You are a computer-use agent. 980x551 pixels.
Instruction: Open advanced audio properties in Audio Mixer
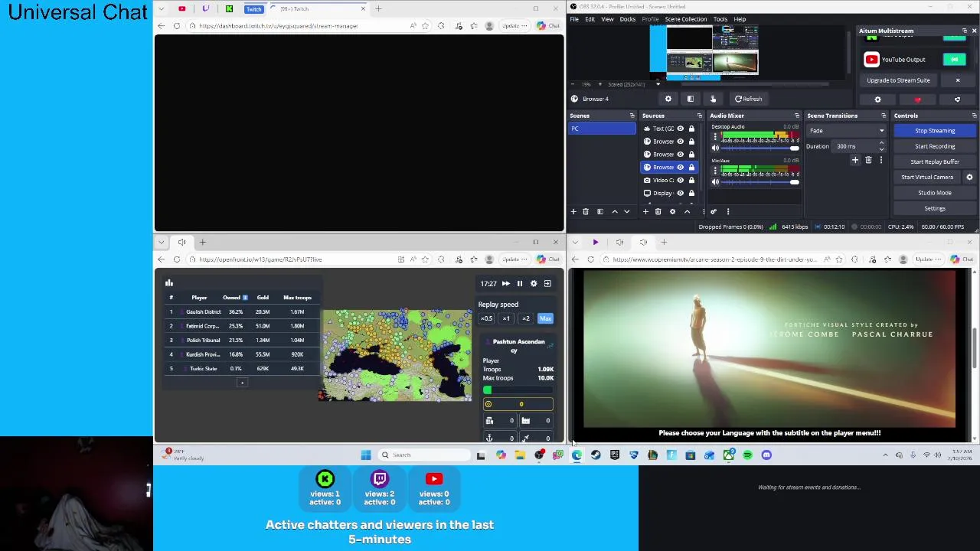[x=714, y=211]
